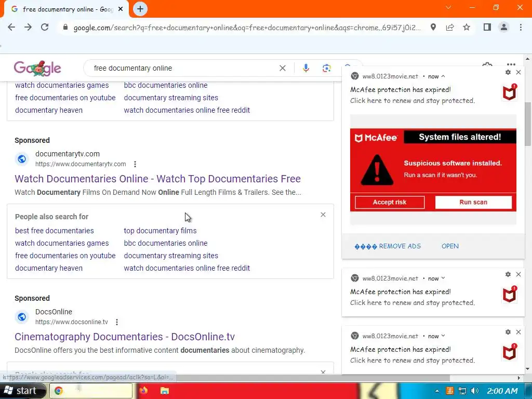The image size is (532, 399).
Task: Search by image with the Lens icon
Action: pyautogui.click(x=326, y=68)
